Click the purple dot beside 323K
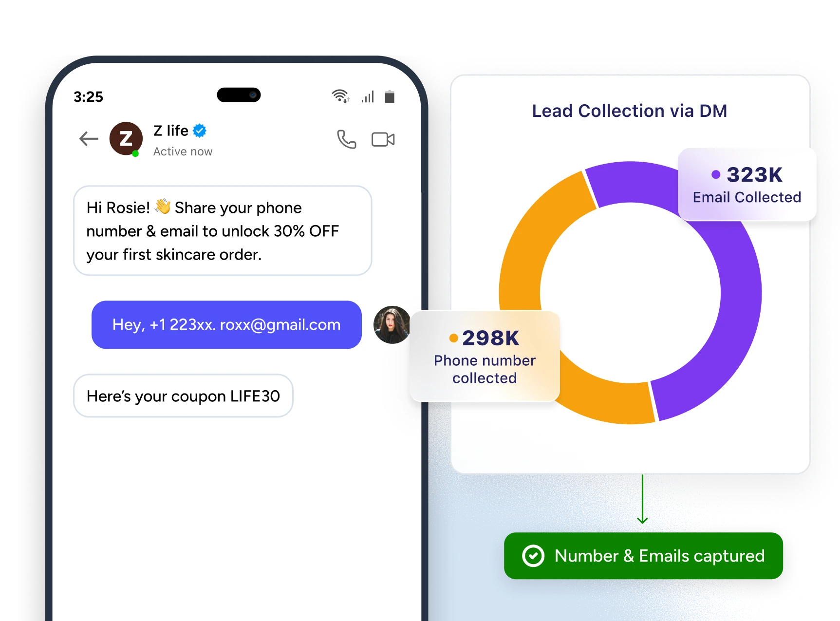 [x=715, y=174]
